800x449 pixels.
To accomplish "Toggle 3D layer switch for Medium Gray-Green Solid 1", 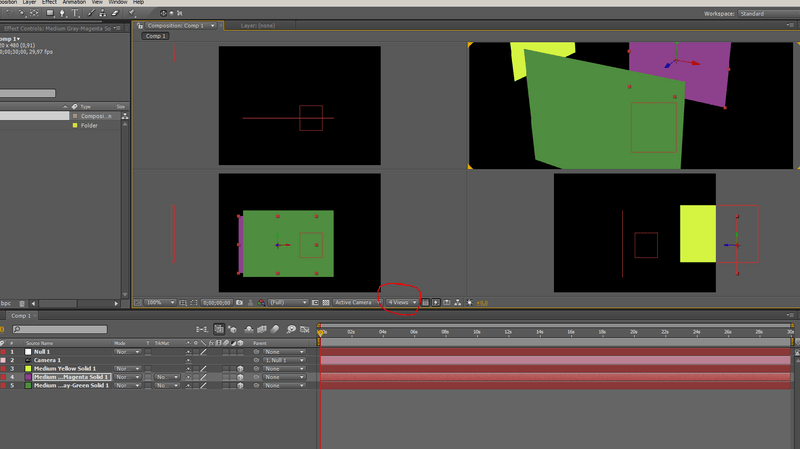I will pos(239,385).
